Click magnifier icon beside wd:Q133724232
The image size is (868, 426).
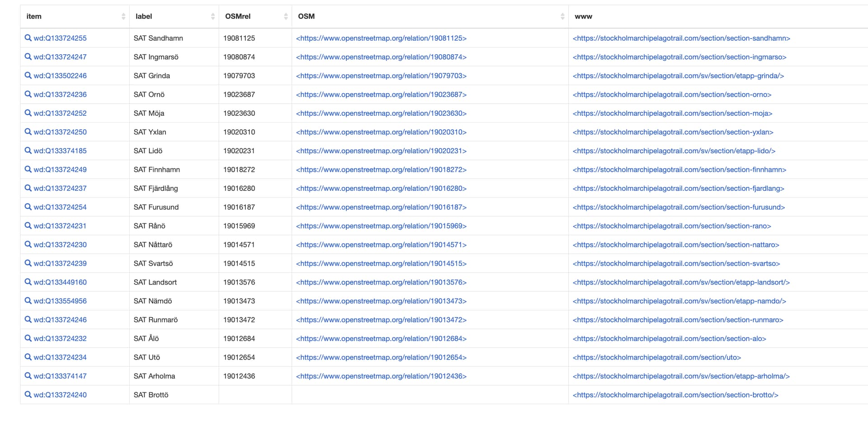(x=28, y=338)
